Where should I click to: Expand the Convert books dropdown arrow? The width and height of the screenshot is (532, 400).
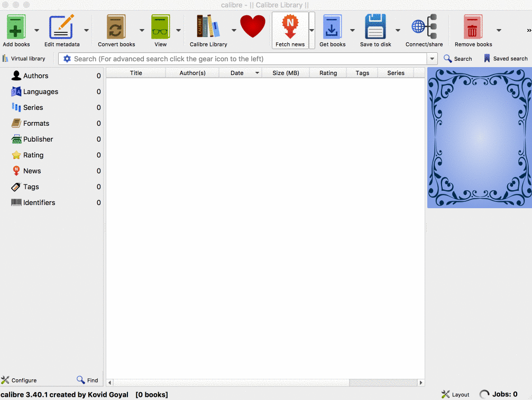(x=142, y=30)
